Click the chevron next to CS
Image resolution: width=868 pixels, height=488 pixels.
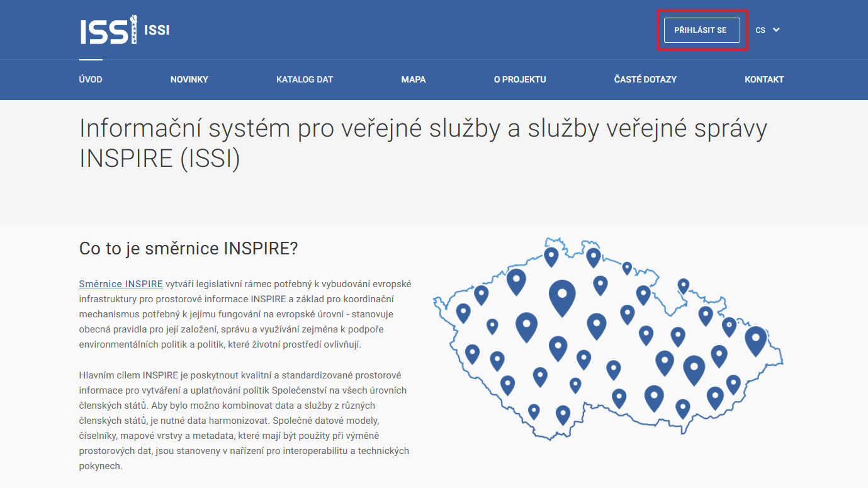(x=777, y=30)
